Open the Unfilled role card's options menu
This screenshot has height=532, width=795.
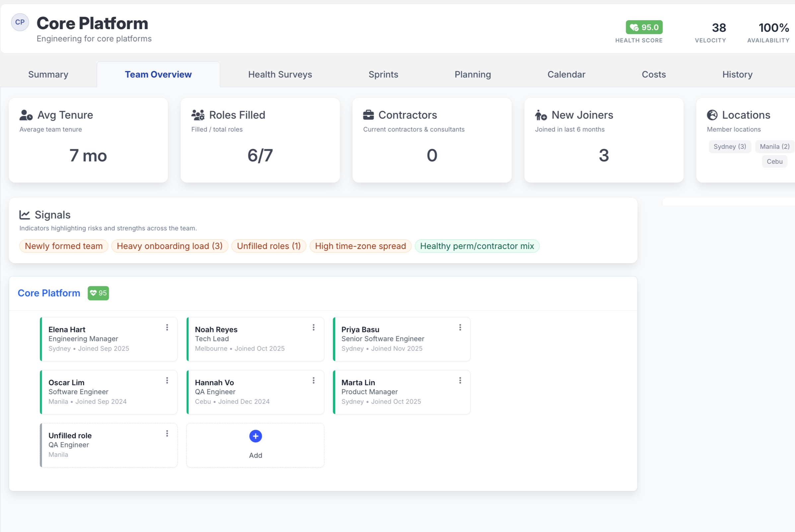[167, 434]
